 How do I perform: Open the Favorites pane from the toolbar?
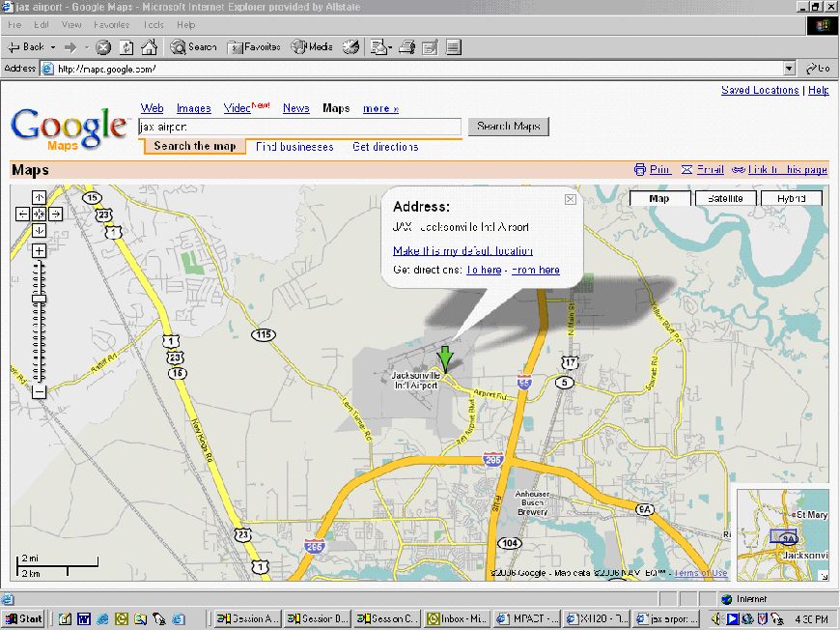click(x=254, y=47)
